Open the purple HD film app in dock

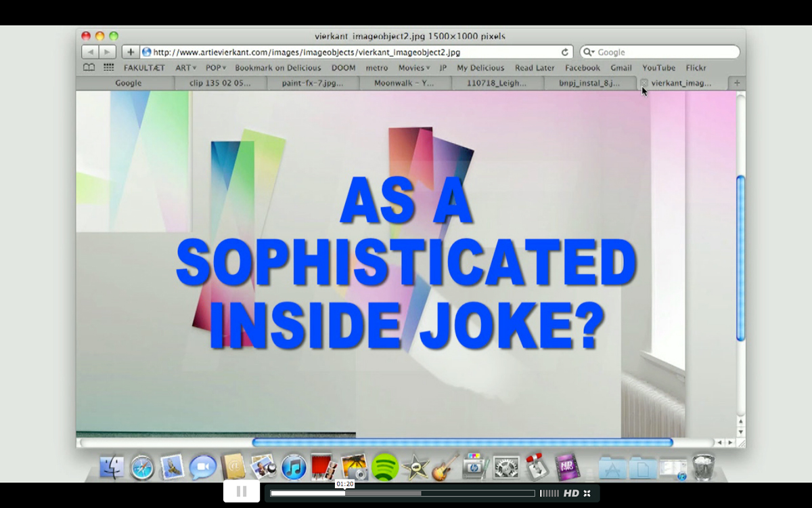[x=567, y=467]
